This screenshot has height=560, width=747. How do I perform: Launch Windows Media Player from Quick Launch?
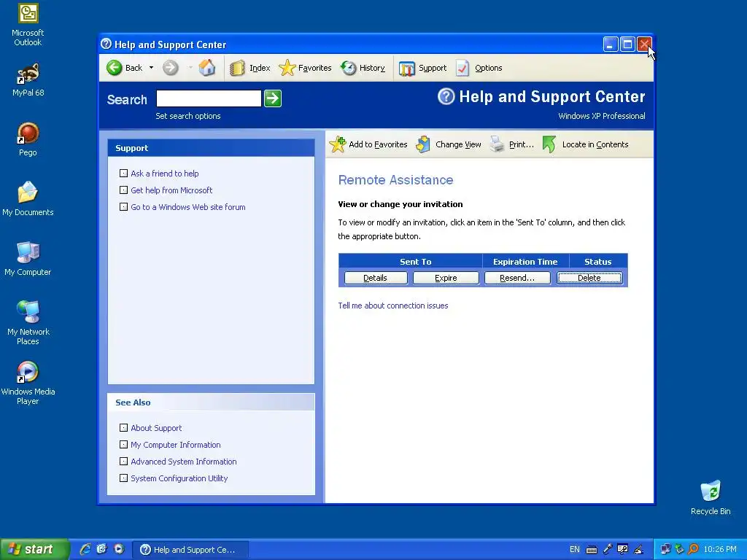pyautogui.click(x=119, y=549)
